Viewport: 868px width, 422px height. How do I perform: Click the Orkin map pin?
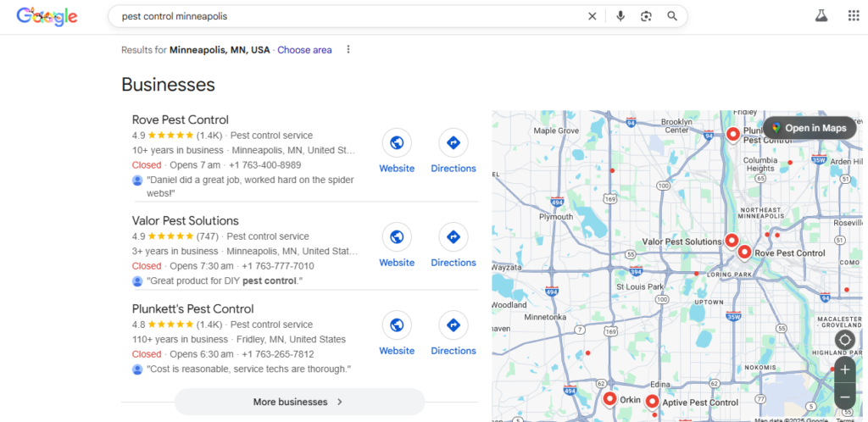pos(610,398)
